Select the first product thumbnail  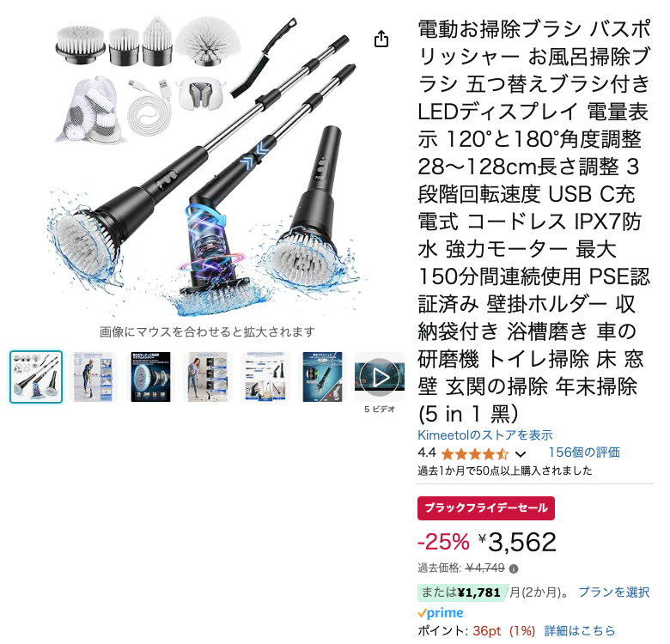(x=36, y=377)
